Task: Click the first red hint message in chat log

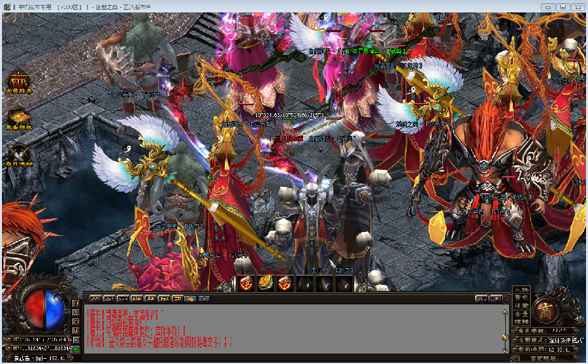Action: point(125,312)
